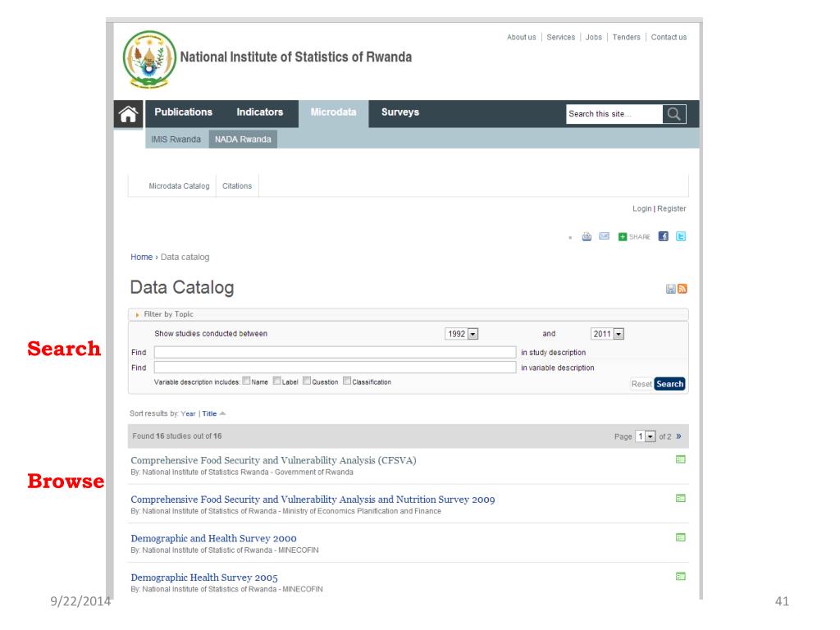Image resolution: width=840 pixels, height=630 pixels.
Task: Focus the study description Find field
Action: [x=335, y=352]
